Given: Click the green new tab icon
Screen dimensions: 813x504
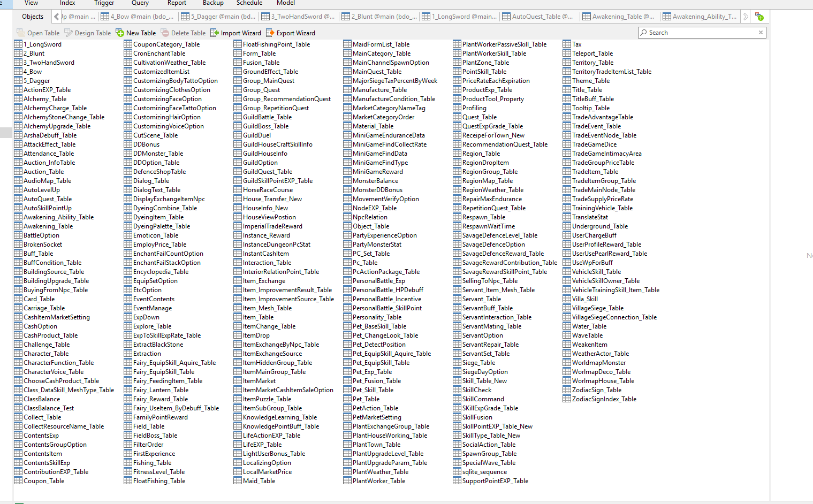Looking at the screenshot, I should (x=759, y=17).
